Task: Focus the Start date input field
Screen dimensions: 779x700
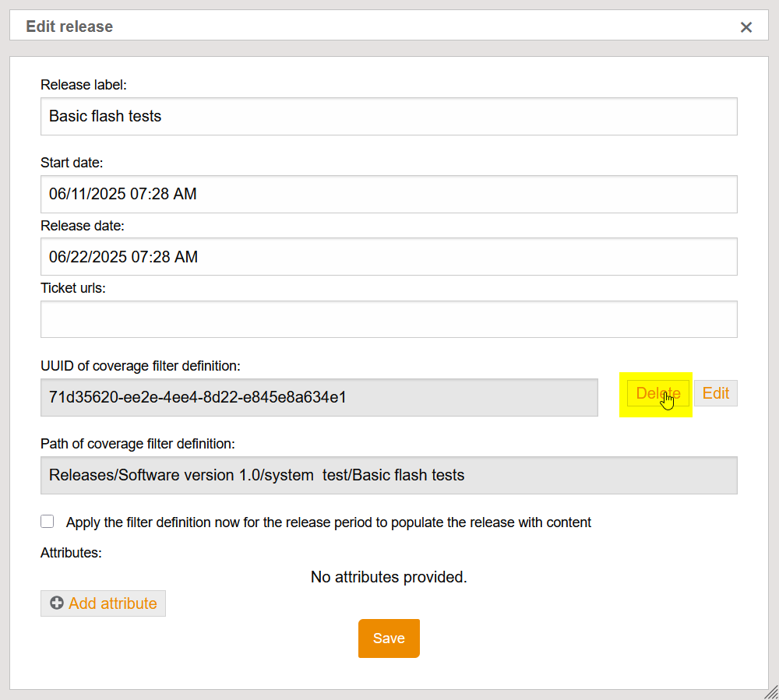Action: coord(389,194)
